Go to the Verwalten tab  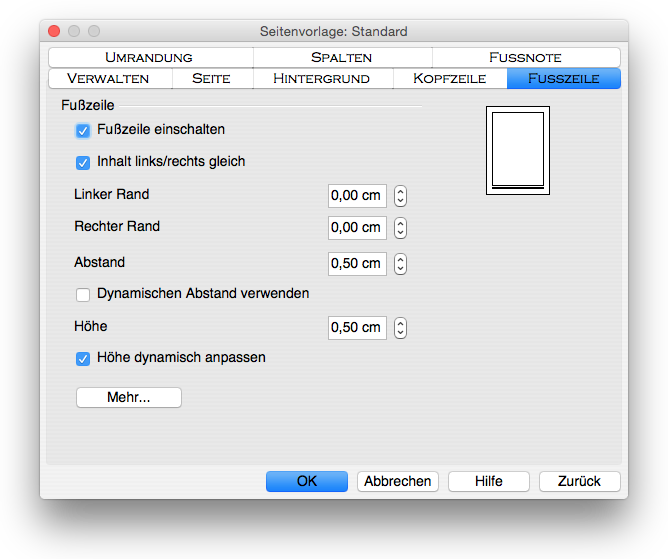point(108,78)
